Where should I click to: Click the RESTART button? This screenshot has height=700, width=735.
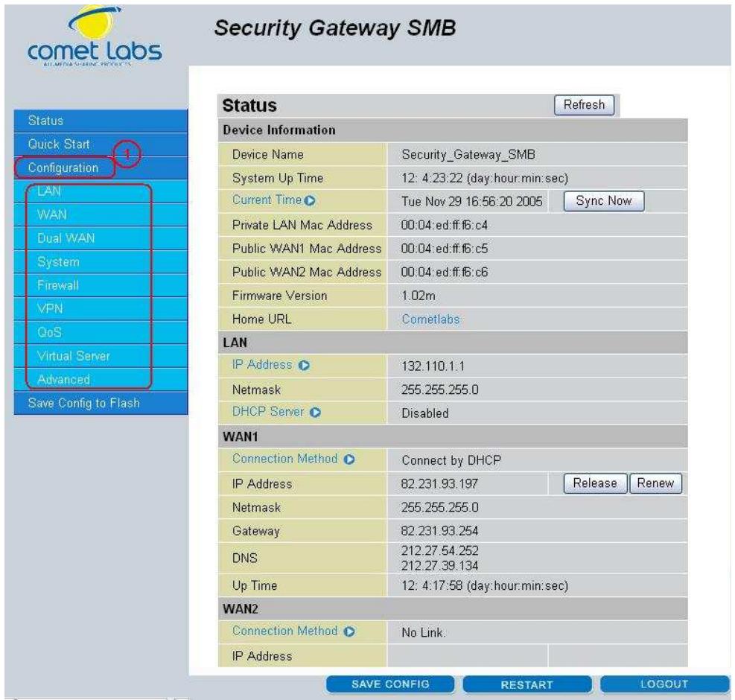(527, 684)
